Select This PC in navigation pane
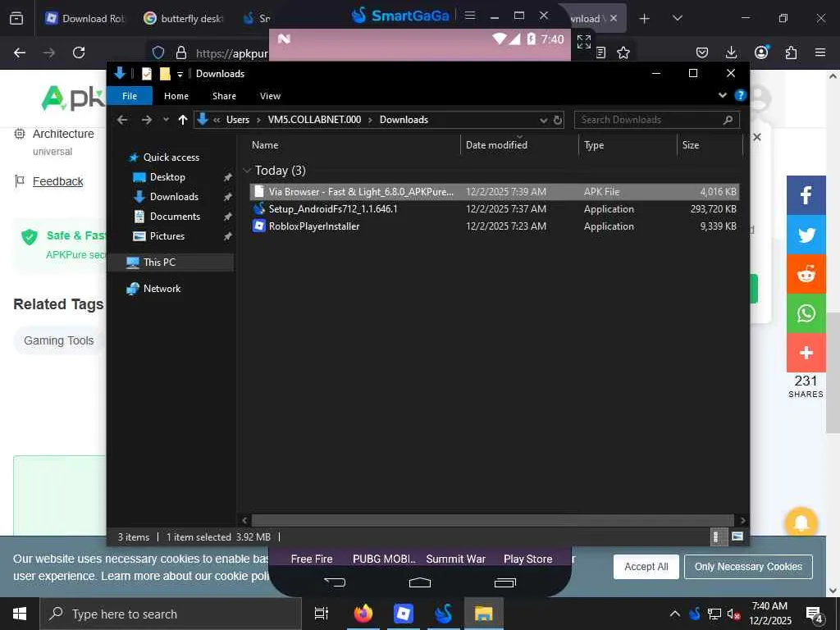The height and width of the screenshot is (630, 840). point(159,262)
